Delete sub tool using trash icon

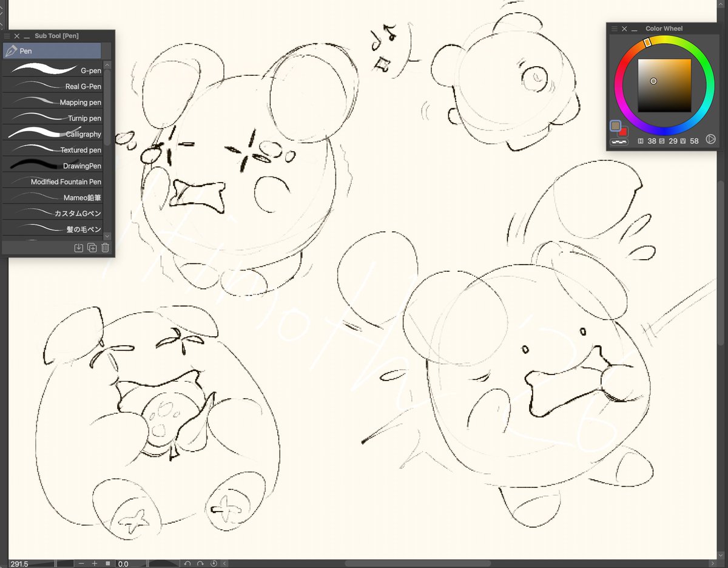[106, 248]
